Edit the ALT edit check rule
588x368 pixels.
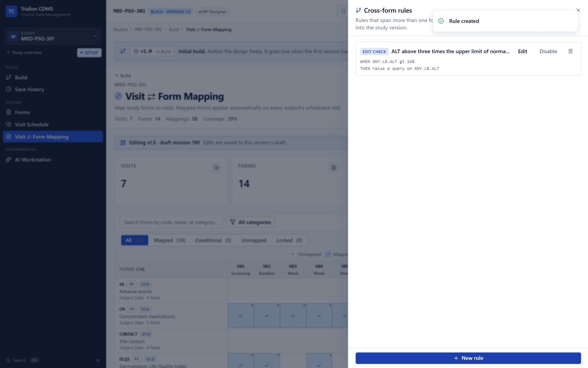click(x=522, y=51)
